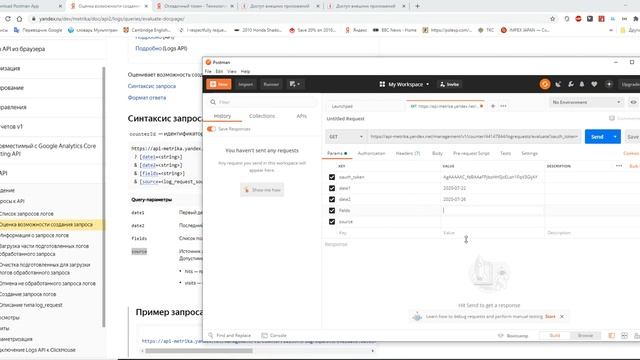
Task: Switch to the Headers tab
Action: coord(407,153)
